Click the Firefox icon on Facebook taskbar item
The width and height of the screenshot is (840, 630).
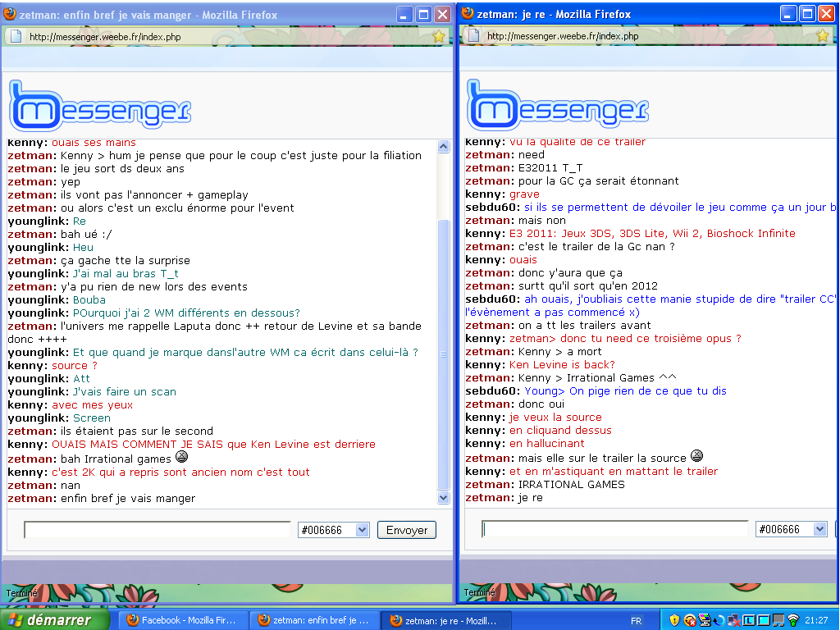click(132, 620)
